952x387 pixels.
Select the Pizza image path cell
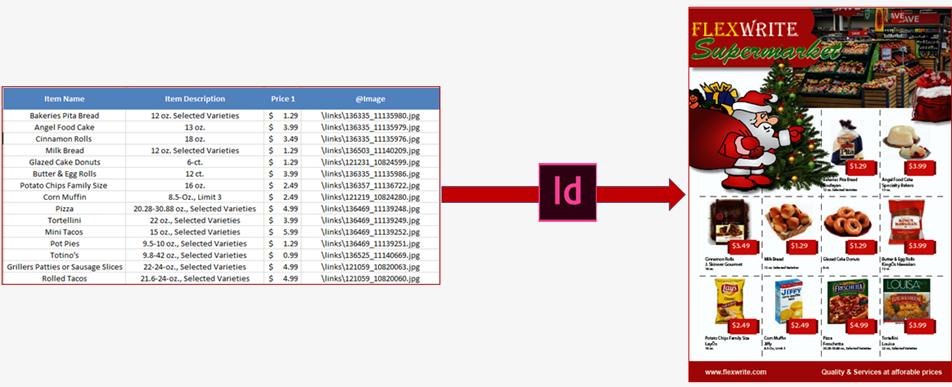[370, 208]
